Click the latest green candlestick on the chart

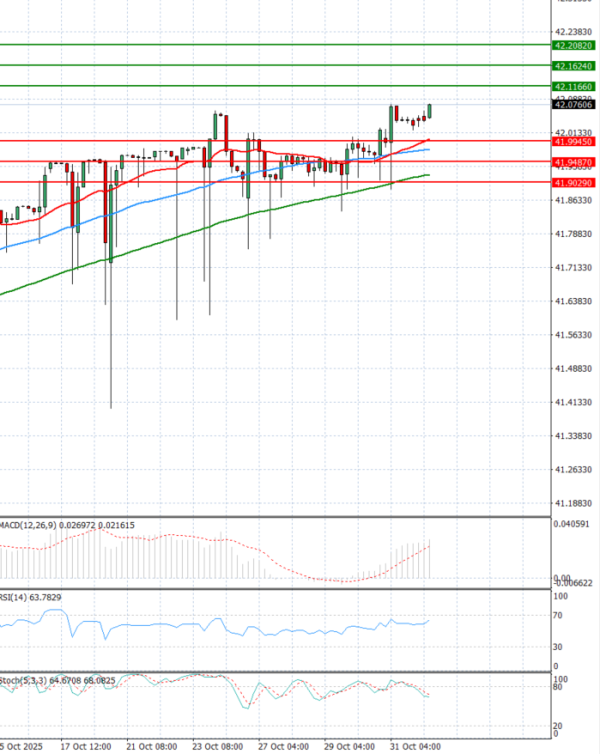tap(430, 111)
